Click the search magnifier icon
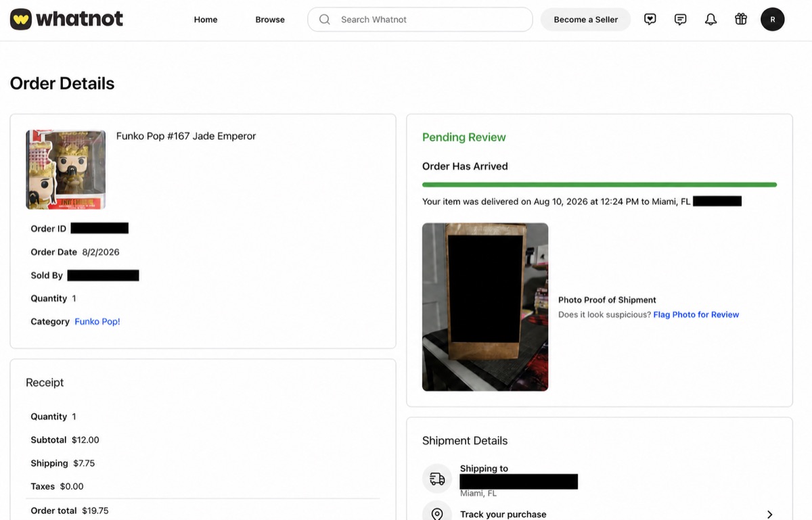 pyautogui.click(x=325, y=20)
